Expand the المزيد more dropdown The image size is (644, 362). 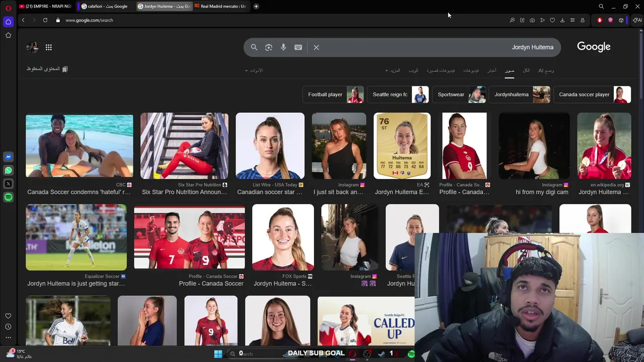click(x=393, y=70)
